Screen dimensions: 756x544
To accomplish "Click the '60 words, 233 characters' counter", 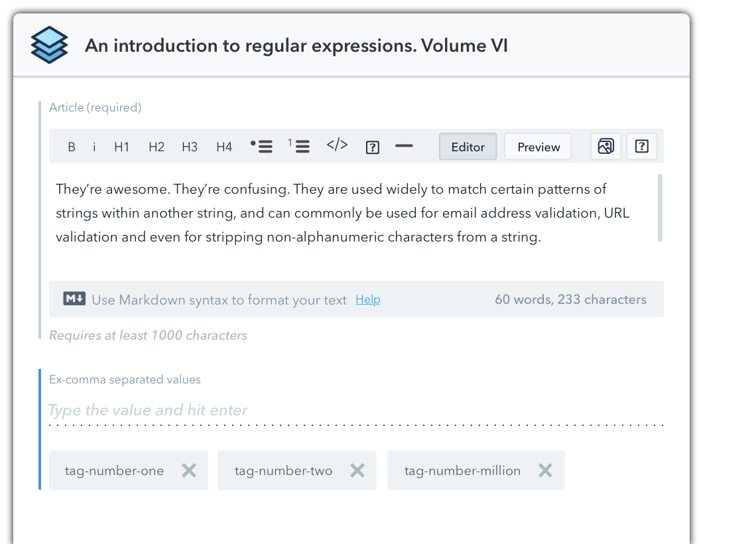I will pos(570,299).
